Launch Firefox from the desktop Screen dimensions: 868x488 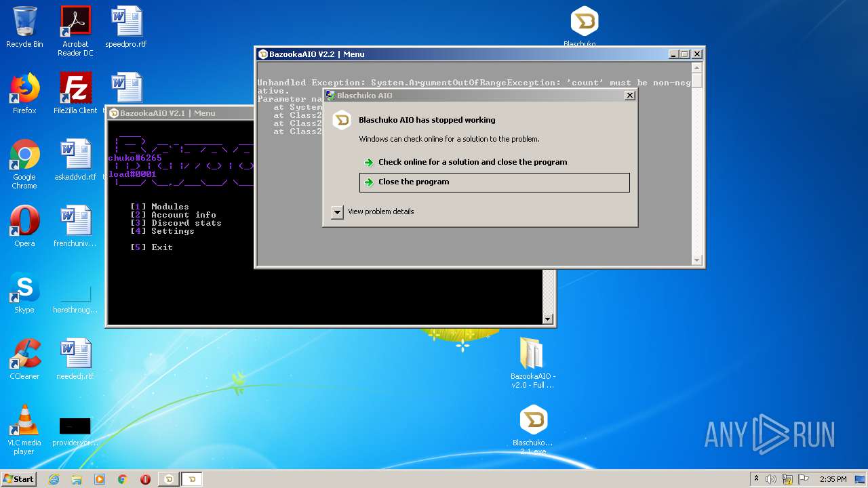pos(24,94)
